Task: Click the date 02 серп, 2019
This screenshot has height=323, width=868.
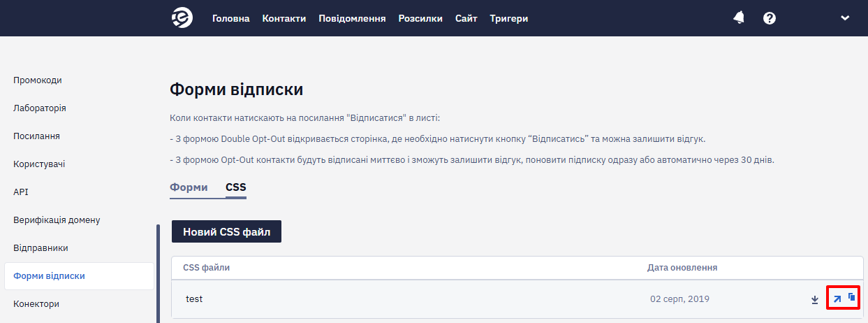Action: [x=679, y=299]
